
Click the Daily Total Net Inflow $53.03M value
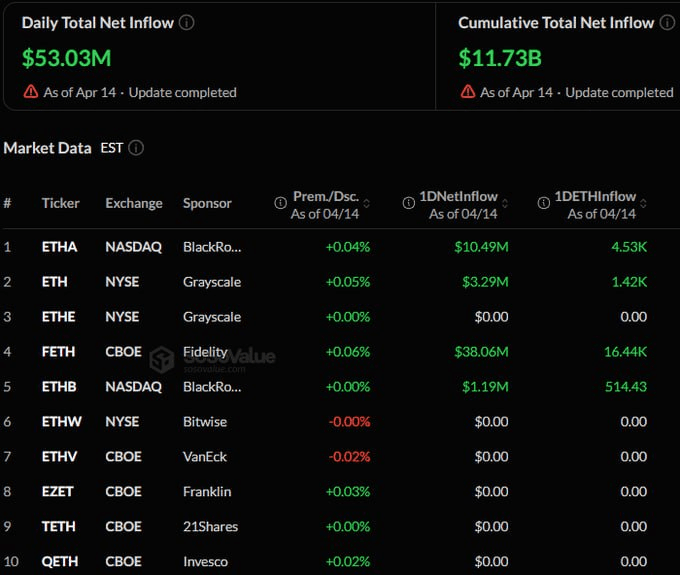click(66, 58)
